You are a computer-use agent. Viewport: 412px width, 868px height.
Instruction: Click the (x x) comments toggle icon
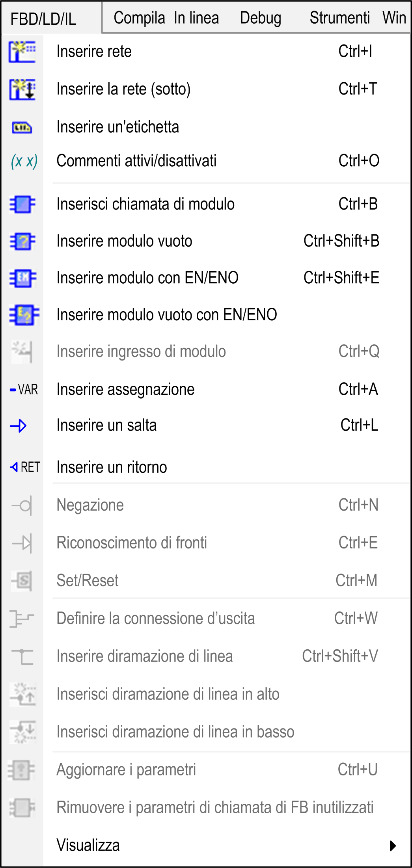tap(24, 161)
